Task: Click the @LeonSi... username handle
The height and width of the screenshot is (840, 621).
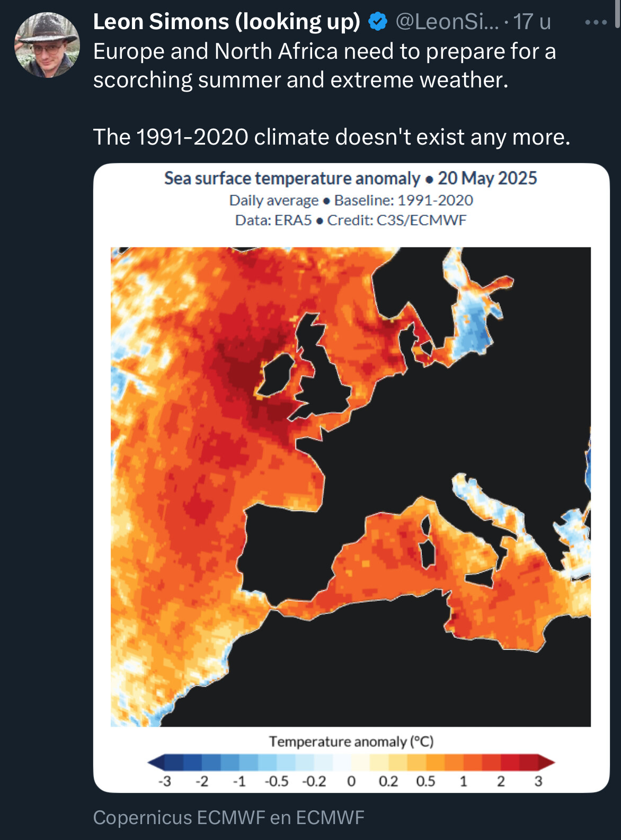Action: pyautogui.click(x=447, y=22)
